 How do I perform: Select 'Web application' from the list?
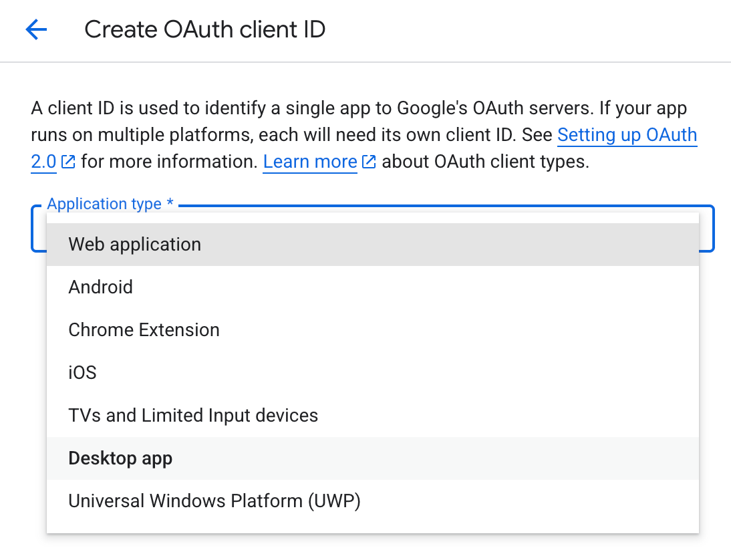coord(134,245)
